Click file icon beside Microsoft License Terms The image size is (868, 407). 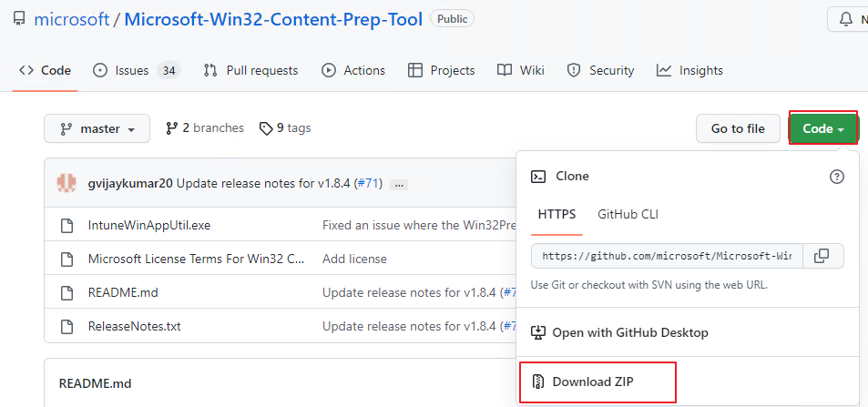[67, 259]
